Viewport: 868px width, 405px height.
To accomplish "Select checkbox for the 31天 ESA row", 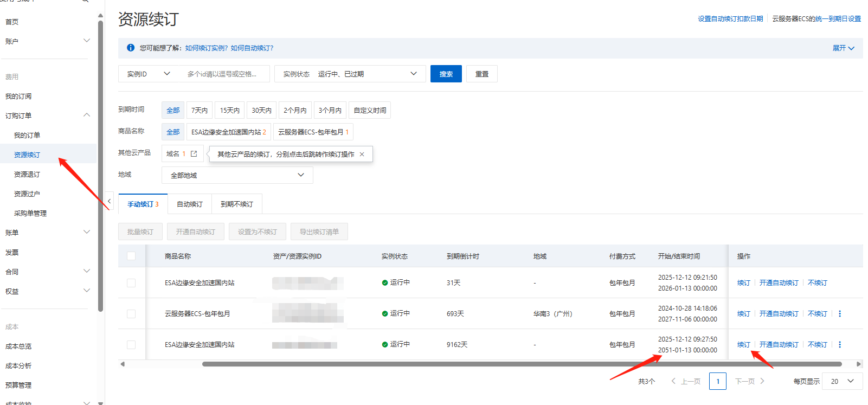I will [131, 283].
